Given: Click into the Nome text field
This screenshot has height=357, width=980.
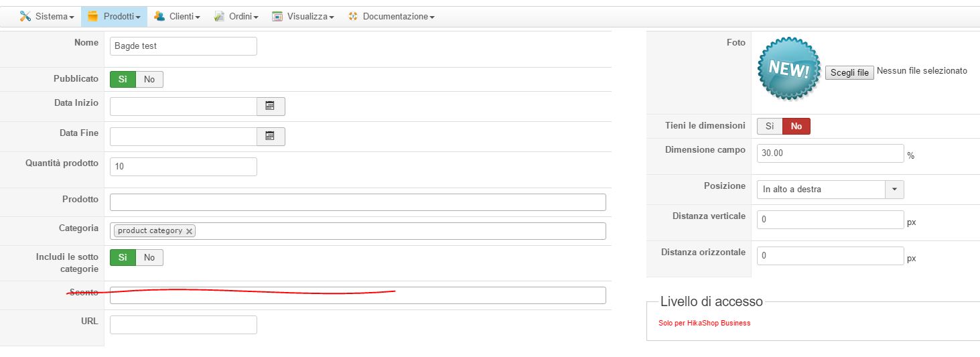Looking at the screenshot, I should tap(183, 46).
